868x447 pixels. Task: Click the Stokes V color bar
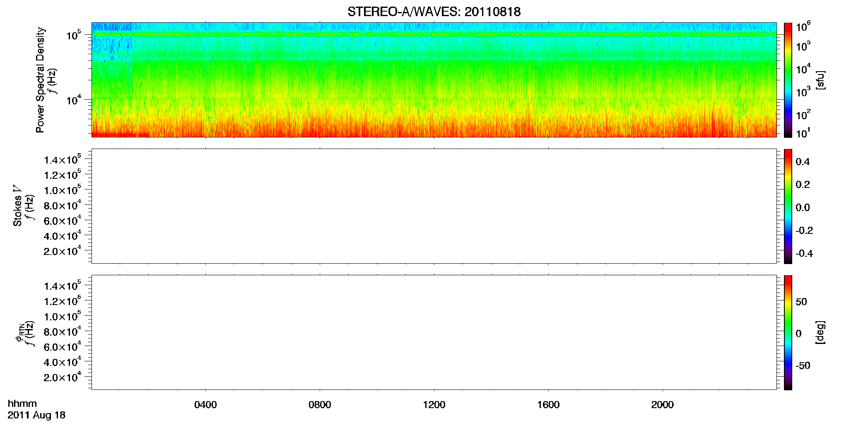pos(788,206)
